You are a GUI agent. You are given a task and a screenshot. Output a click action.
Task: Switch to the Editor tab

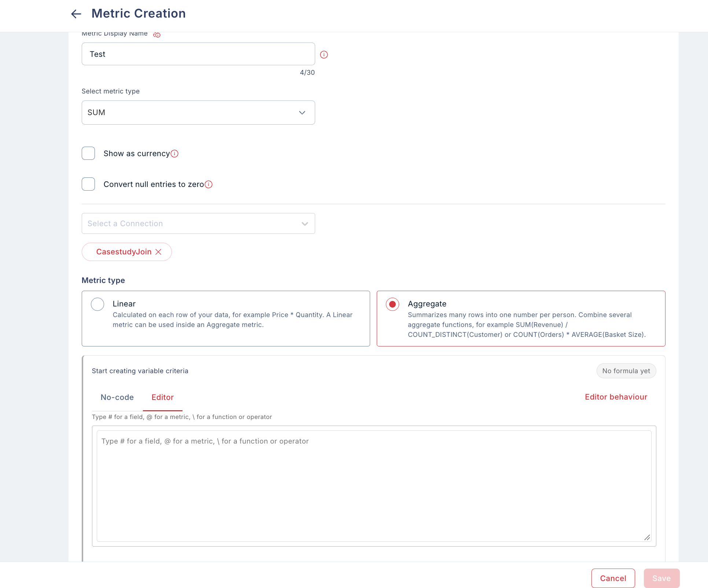[x=163, y=397]
